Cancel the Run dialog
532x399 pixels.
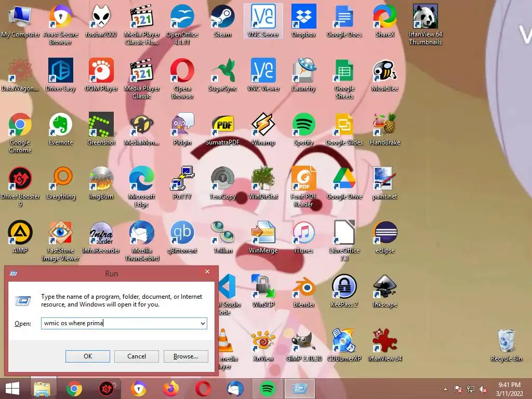(x=137, y=356)
